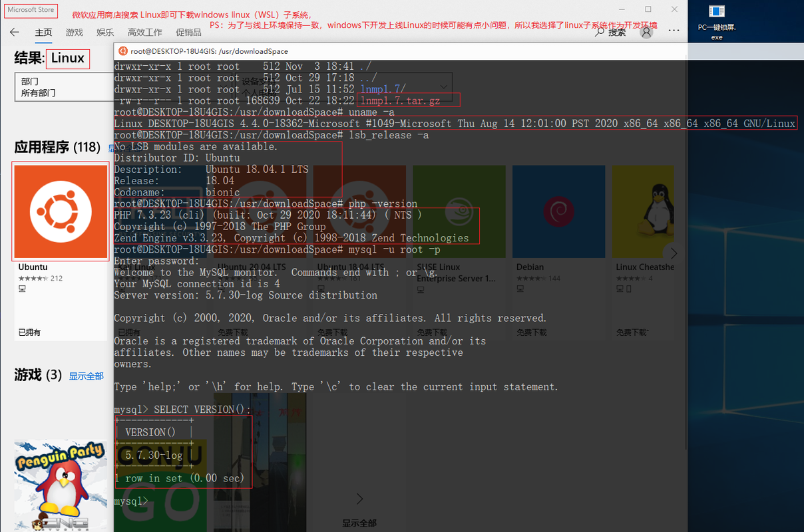Viewport: 804px width, 532px height.
Task: Click the 'PHP 7.3.23 (cli)' output line
Action: tap(268, 215)
